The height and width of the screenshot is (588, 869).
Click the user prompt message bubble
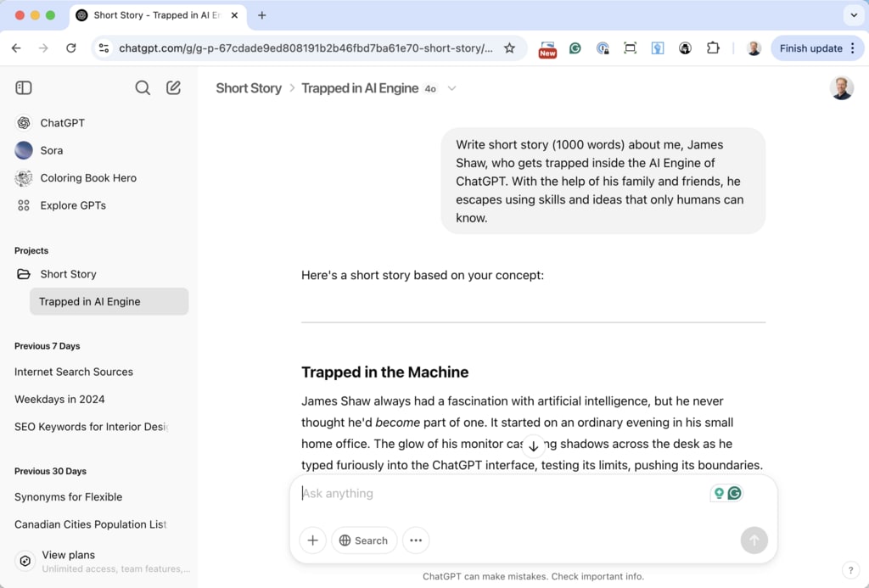coord(603,182)
